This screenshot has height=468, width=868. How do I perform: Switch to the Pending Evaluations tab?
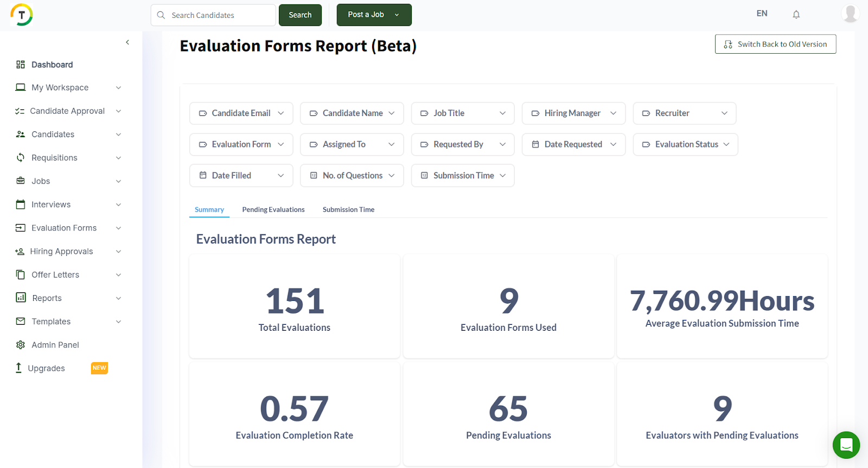(x=273, y=210)
